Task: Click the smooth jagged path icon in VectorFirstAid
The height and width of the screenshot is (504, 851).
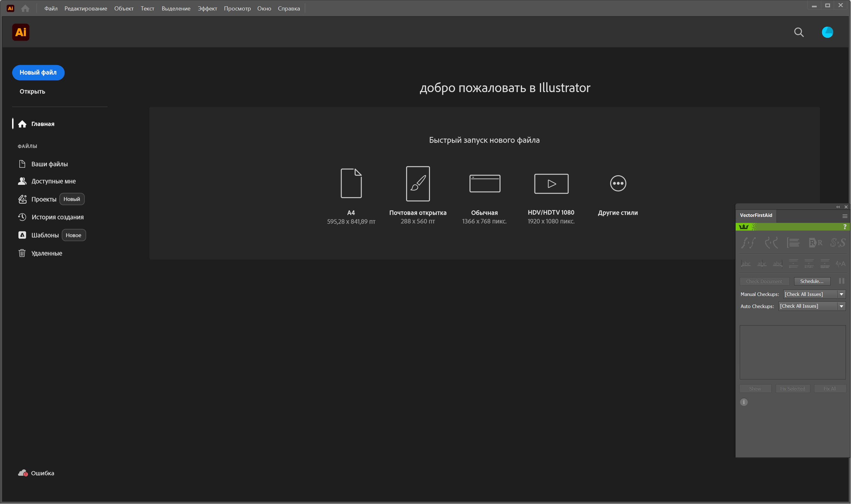Action: tap(748, 243)
